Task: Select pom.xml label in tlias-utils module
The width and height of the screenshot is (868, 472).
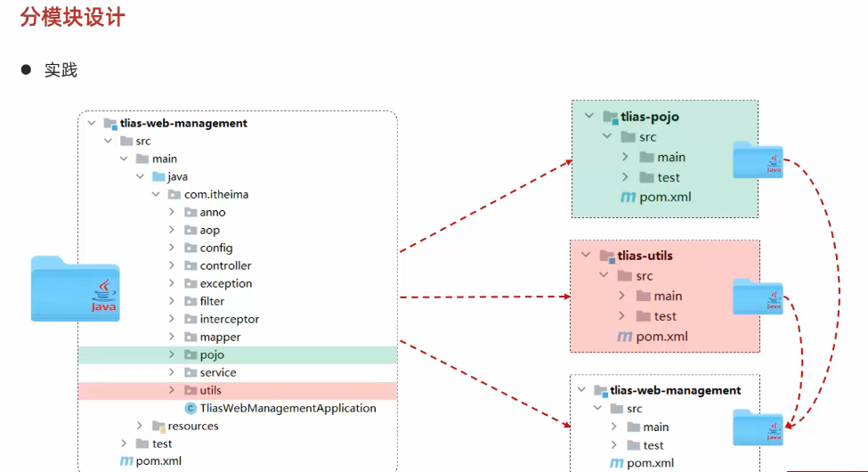Action: coord(662,337)
